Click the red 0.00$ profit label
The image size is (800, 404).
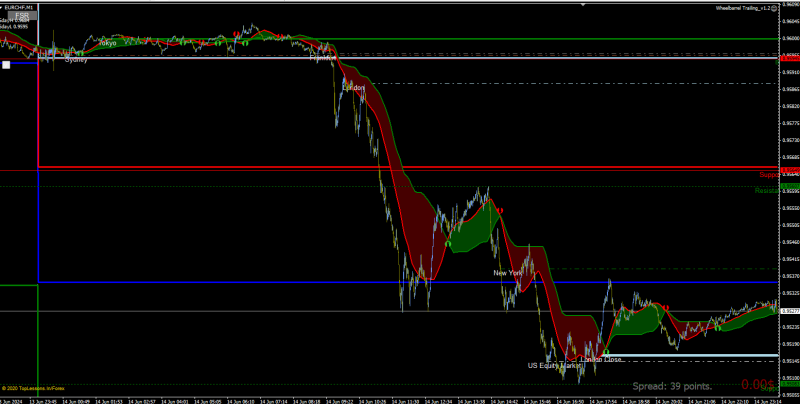coord(757,384)
